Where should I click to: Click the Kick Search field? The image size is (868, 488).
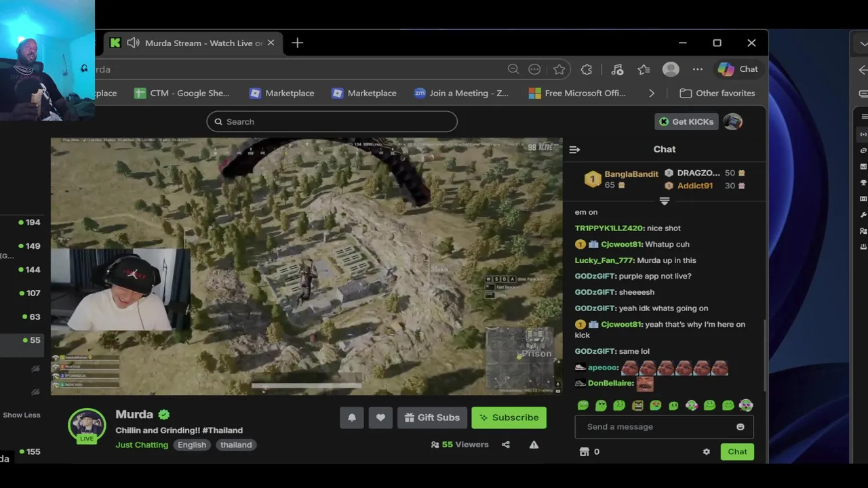332,122
